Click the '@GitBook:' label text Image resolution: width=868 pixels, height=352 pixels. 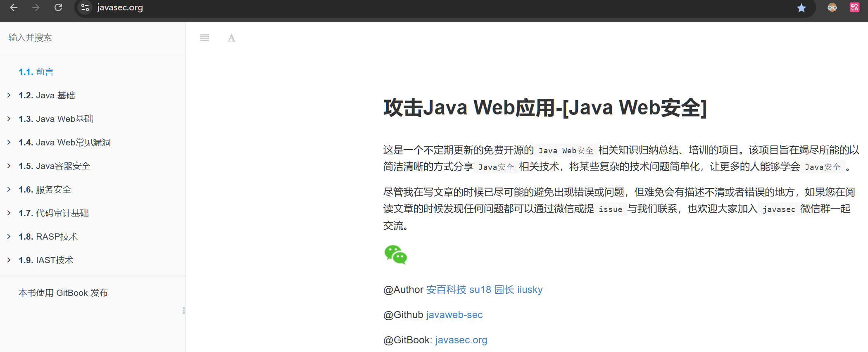click(x=408, y=340)
